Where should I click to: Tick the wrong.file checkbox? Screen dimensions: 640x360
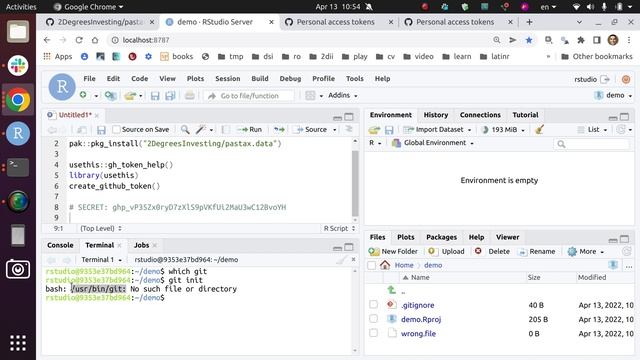click(373, 333)
